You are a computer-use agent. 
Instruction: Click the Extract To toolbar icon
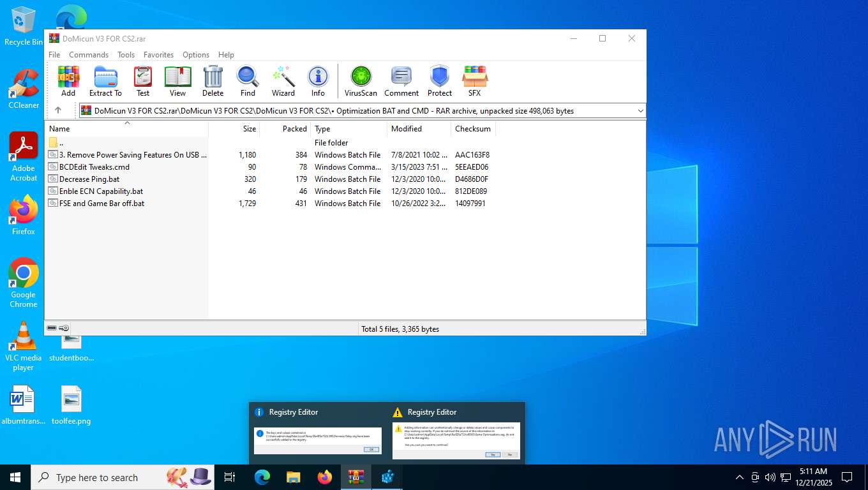pyautogui.click(x=105, y=81)
